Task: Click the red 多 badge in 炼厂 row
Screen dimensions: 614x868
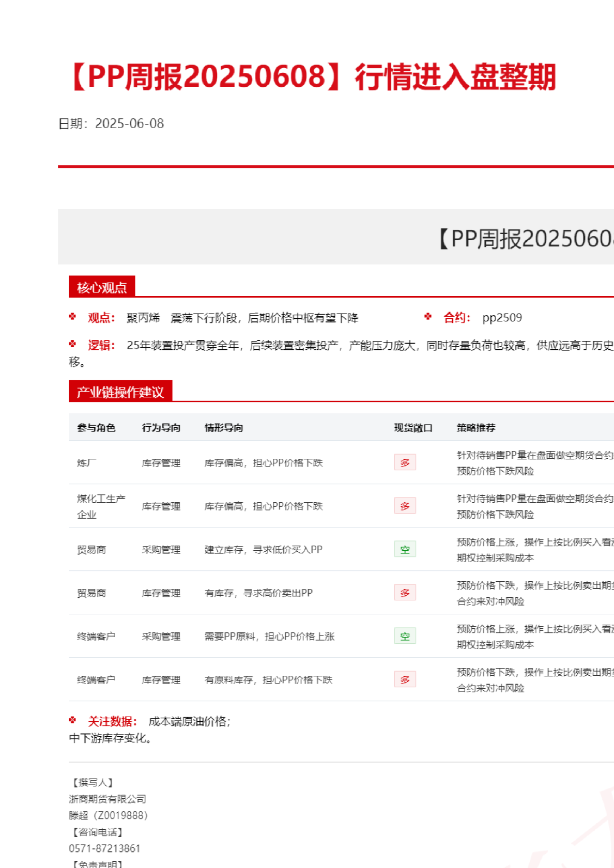Action: click(x=405, y=462)
